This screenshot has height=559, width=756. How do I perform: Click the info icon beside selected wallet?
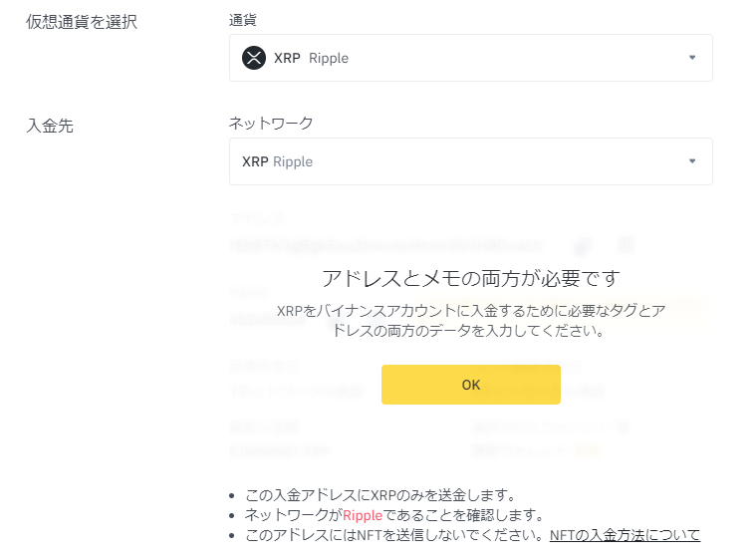coord(623,426)
